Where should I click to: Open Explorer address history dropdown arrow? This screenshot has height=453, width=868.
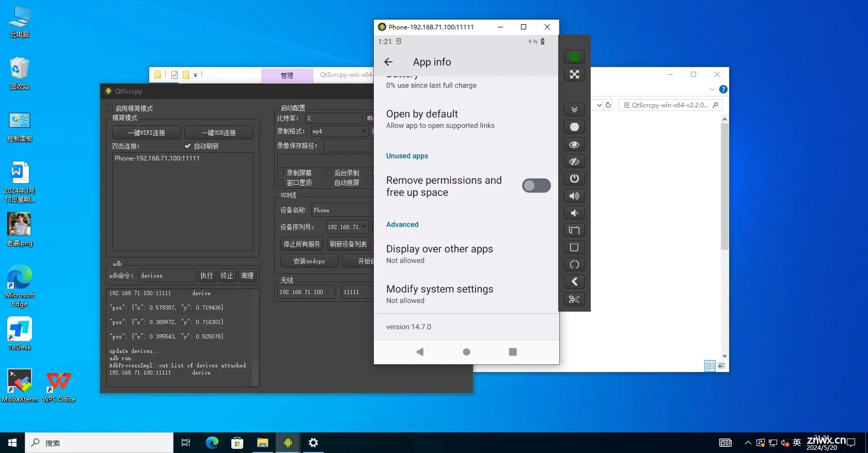pyautogui.click(x=599, y=105)
